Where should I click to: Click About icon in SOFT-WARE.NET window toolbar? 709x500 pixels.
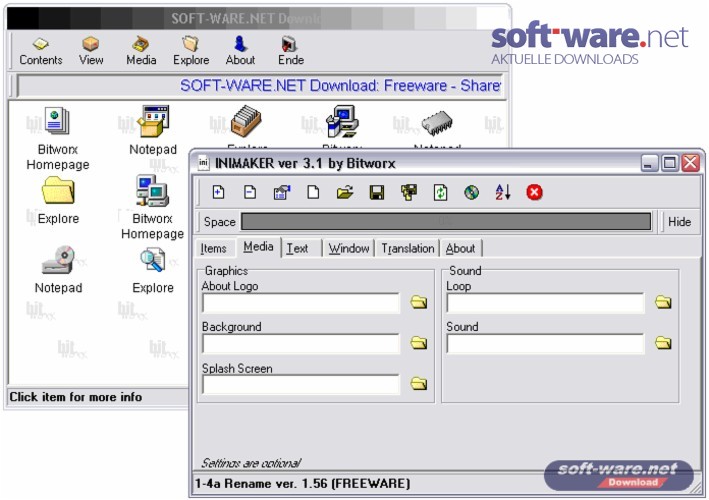click(x=241, y=51)
